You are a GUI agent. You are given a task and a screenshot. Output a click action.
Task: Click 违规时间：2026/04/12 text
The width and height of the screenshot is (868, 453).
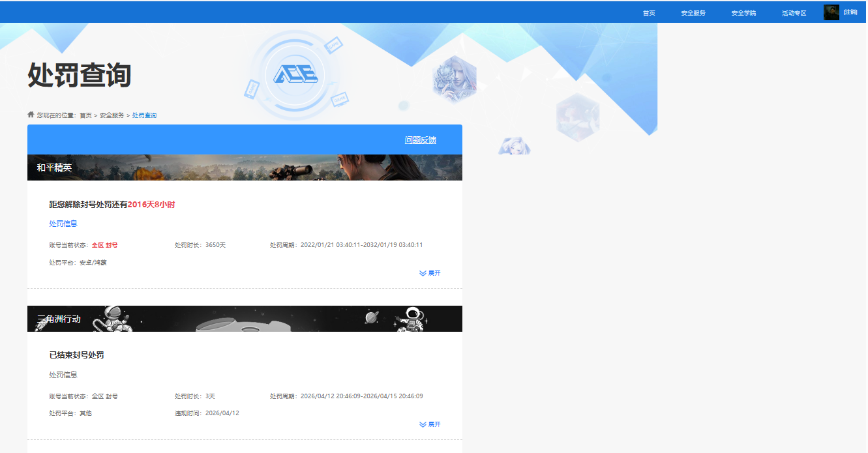point(207,413)
